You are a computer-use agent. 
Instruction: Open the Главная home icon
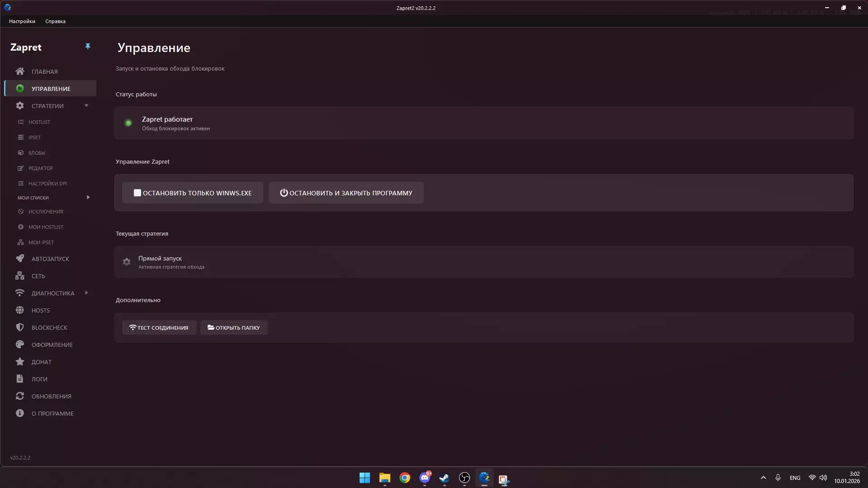pyautogui.click(x=20, y=71)
